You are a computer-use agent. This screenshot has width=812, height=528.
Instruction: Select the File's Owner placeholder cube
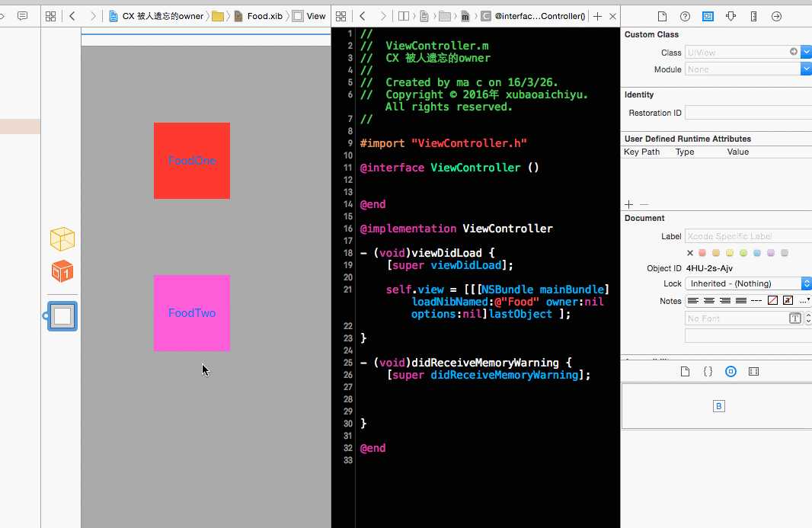coord(62,239)
